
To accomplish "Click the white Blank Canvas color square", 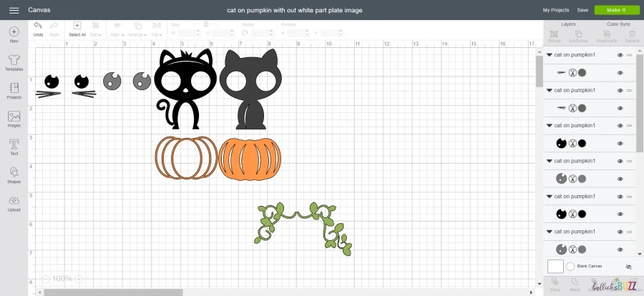I will [555, 267].
